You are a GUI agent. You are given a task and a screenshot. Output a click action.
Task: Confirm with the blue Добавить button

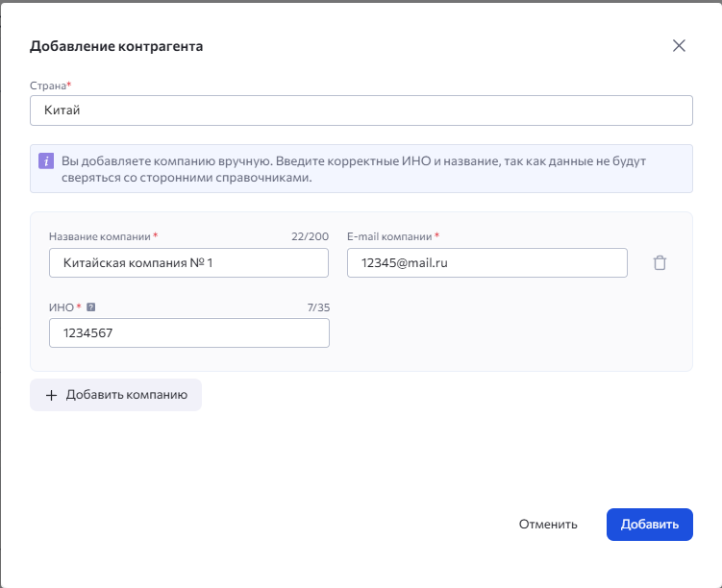pyautogui.click(x=649, y=525)
